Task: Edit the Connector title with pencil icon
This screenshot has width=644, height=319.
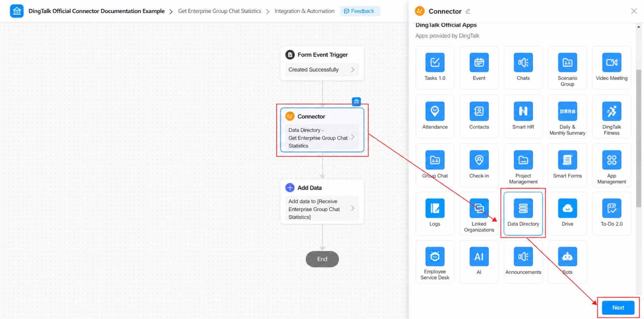Action: [x=468, y=11]
